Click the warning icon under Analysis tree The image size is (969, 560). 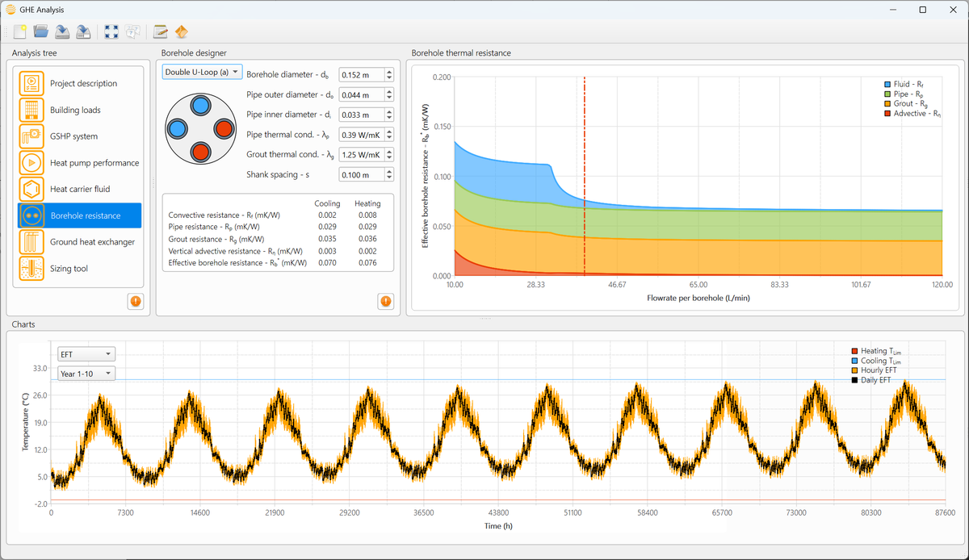tap(135, 301)
